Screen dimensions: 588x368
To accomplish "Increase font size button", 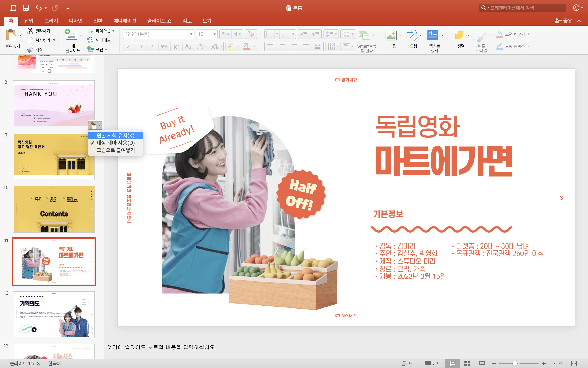I will [225, 34].
